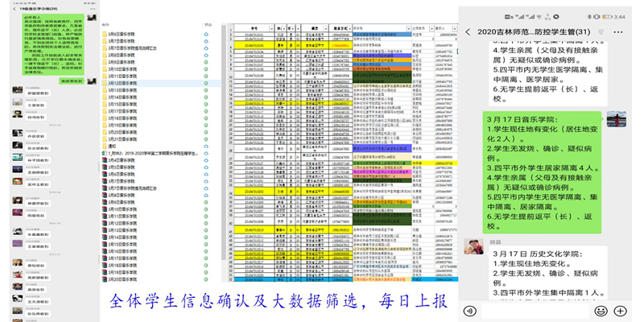Click the cloud sync icon beside 3月6日音乐学院
Viewport: 644px width, 322px height.
206,34
